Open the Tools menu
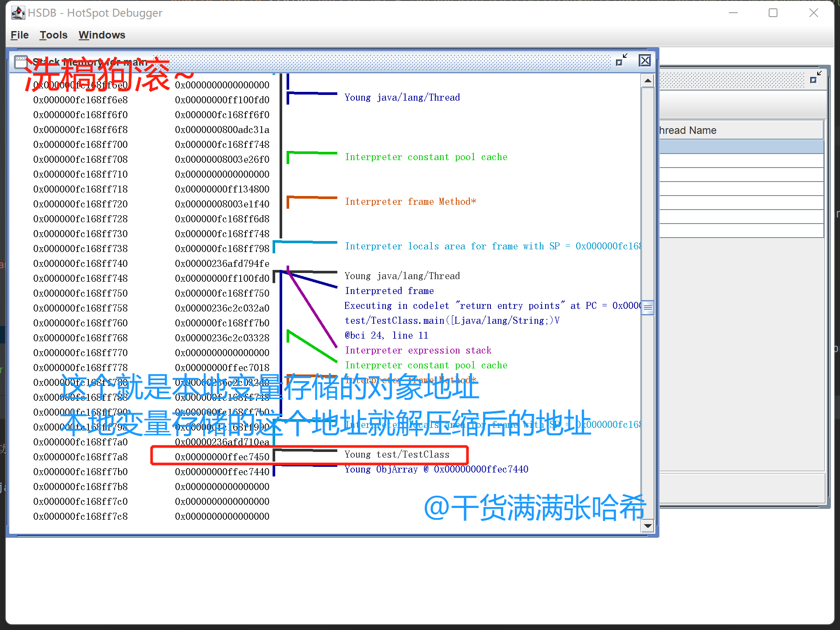 pyautogui.click(x=53, y=35)
